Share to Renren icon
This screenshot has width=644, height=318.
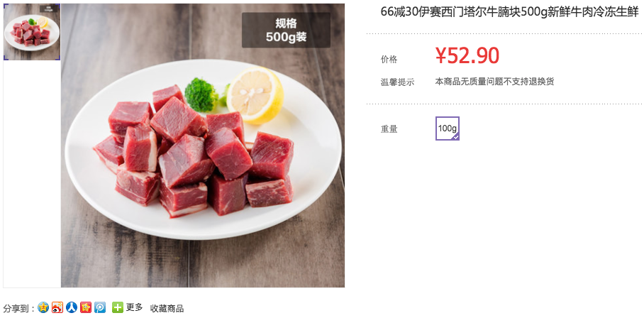(x=72, y=307)
